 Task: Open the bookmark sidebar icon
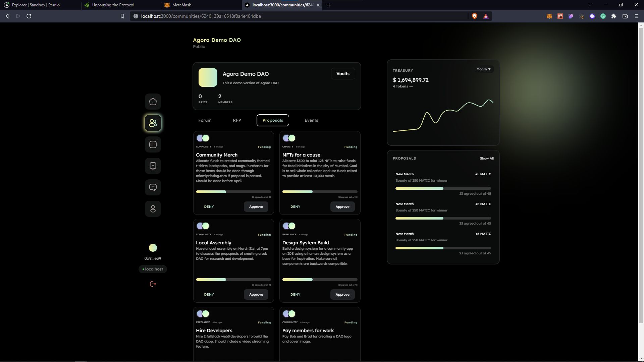click(153, 166)
